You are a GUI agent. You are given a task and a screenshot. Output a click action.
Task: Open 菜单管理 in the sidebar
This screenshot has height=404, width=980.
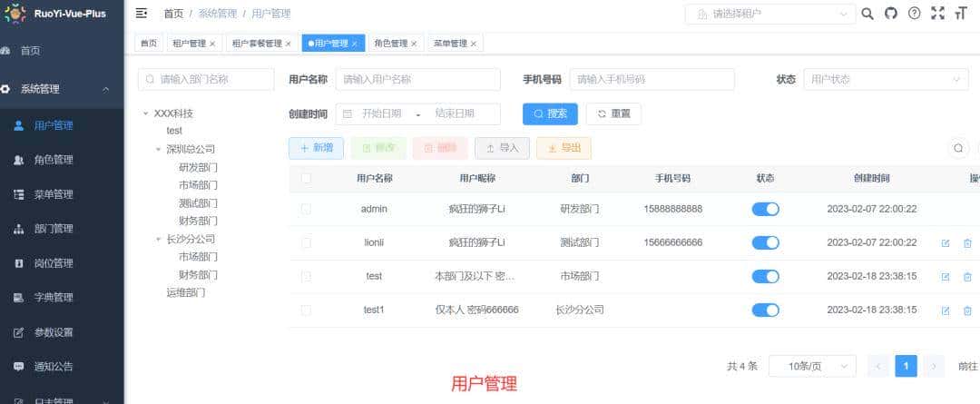62,194
